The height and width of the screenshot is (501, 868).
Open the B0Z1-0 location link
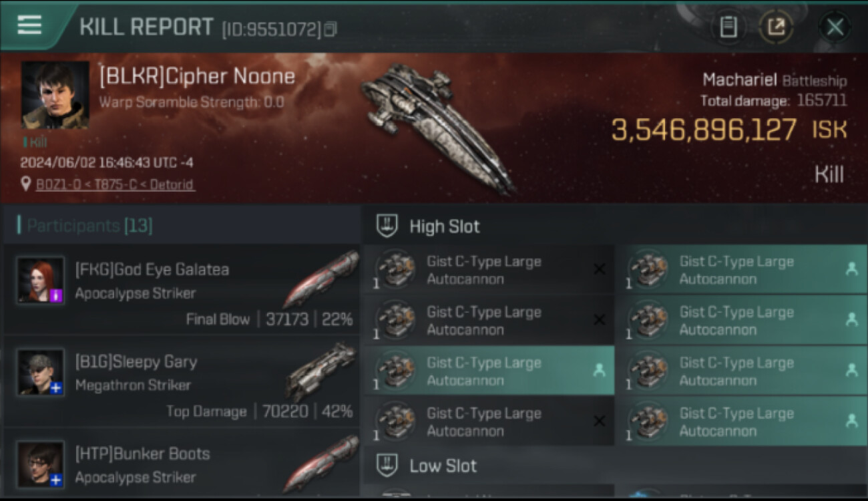coord(116,184)
